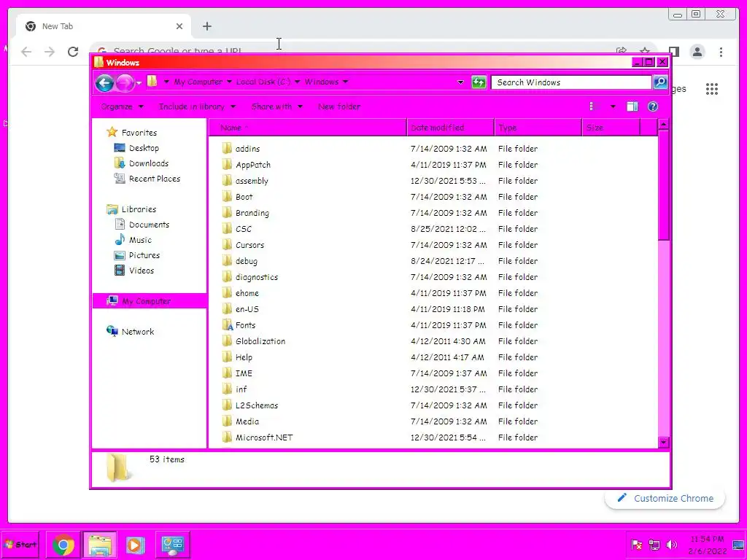
Task: Click the Start button
Action: [20, 545]
